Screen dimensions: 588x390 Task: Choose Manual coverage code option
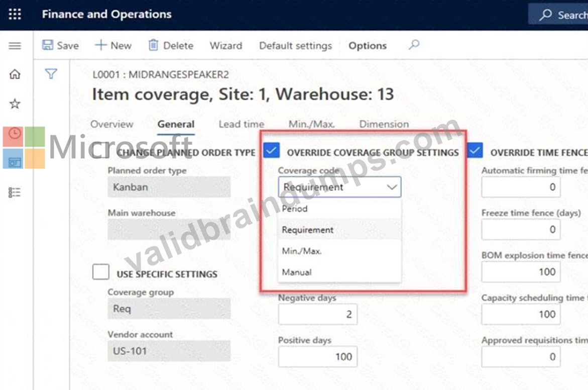pyautogui.click(x=339, y=272)
